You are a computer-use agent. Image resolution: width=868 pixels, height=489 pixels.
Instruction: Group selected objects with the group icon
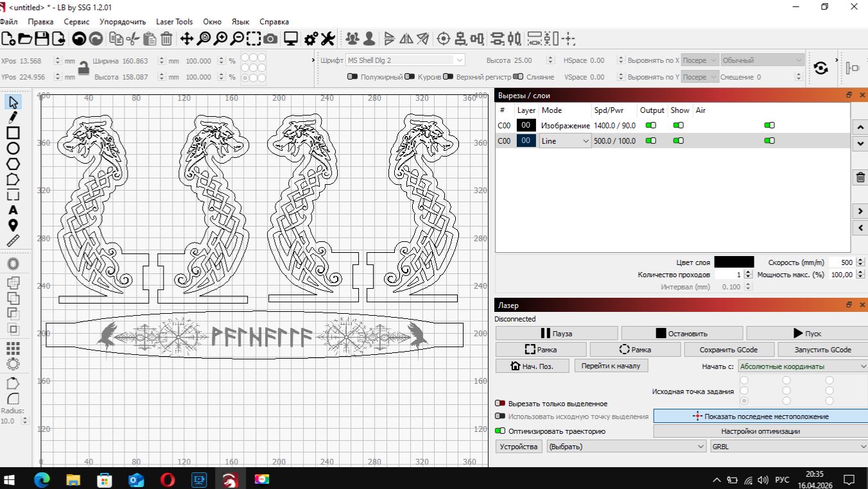[x=352, y=39]
